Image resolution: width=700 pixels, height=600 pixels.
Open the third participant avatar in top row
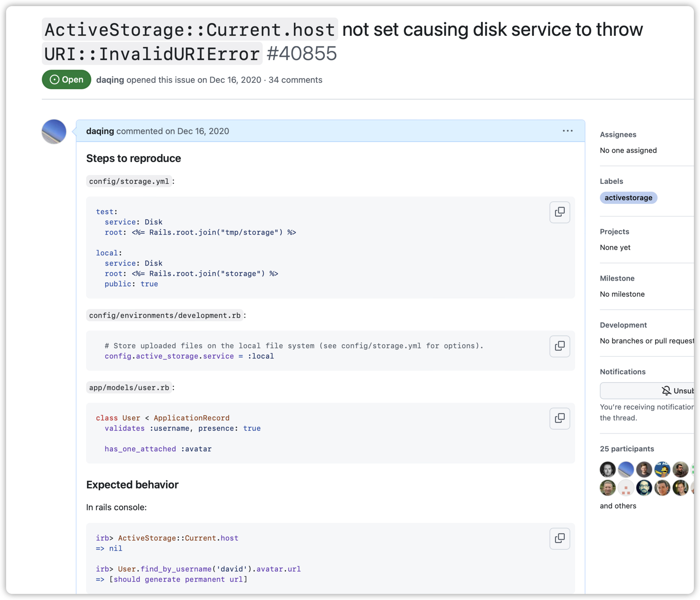644,469
